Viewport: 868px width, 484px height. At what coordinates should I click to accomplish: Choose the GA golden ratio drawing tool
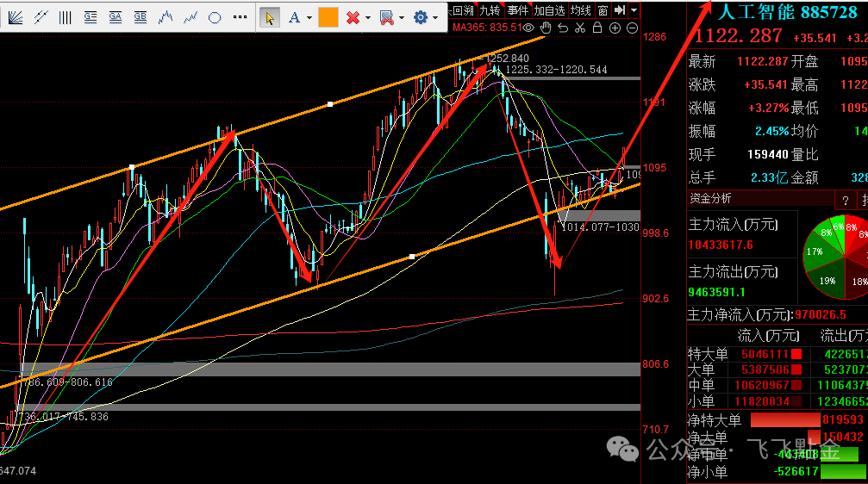point(115,17)
